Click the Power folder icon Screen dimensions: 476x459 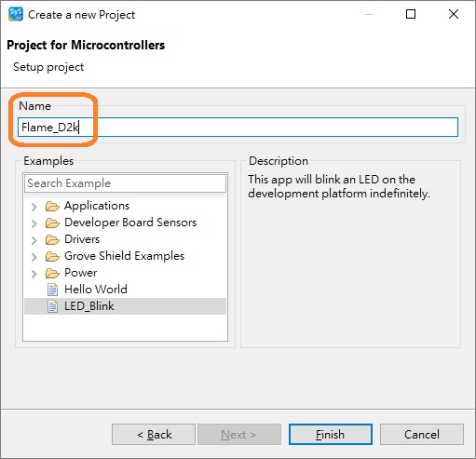point(52,273)
